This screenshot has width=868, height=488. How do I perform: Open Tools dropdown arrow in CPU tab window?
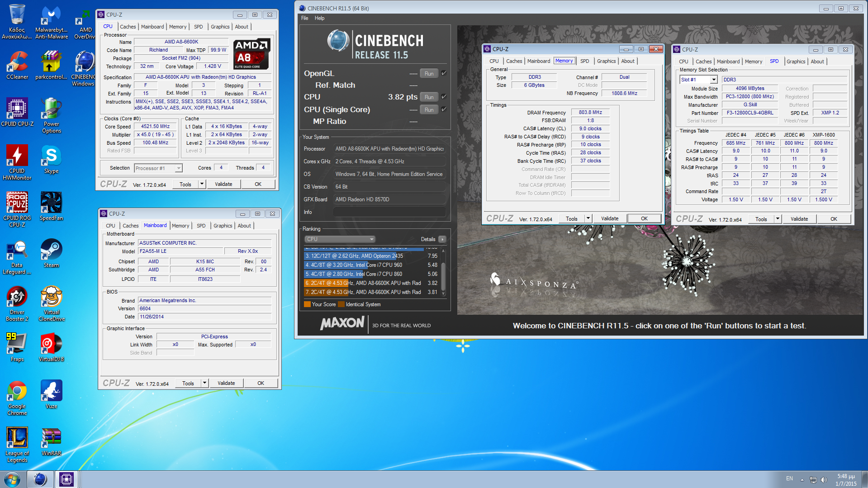click(202, 184)
